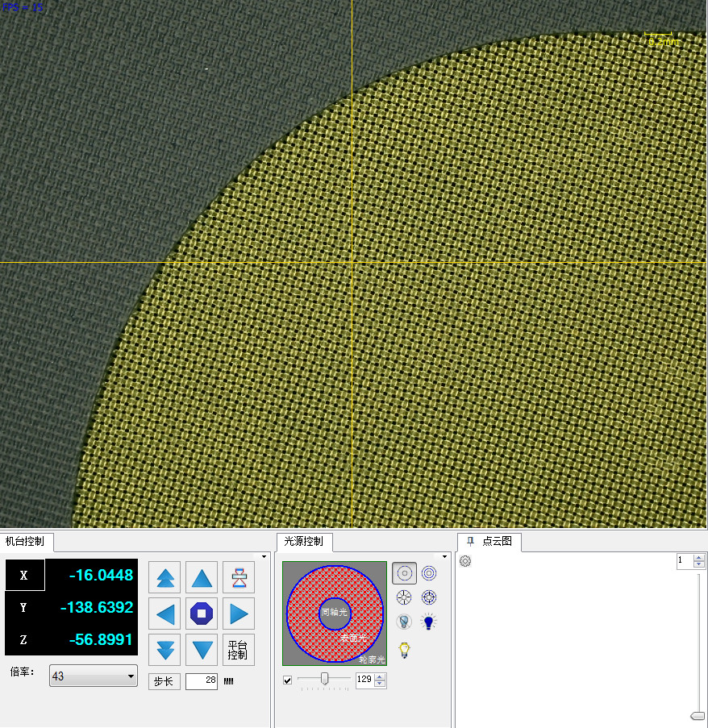Expand the 光源控制 panel options arrow

point(444,556)
